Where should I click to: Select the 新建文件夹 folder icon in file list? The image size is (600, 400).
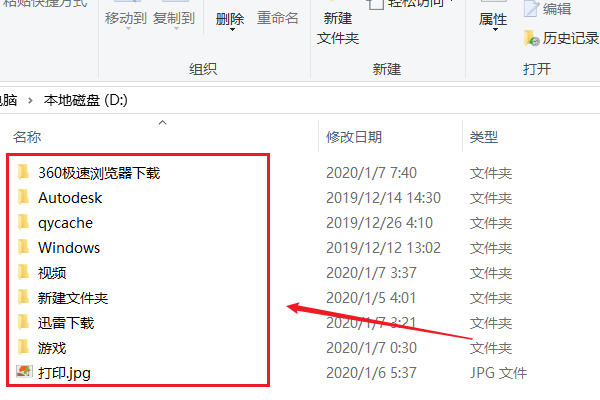[x=23, y=297]
